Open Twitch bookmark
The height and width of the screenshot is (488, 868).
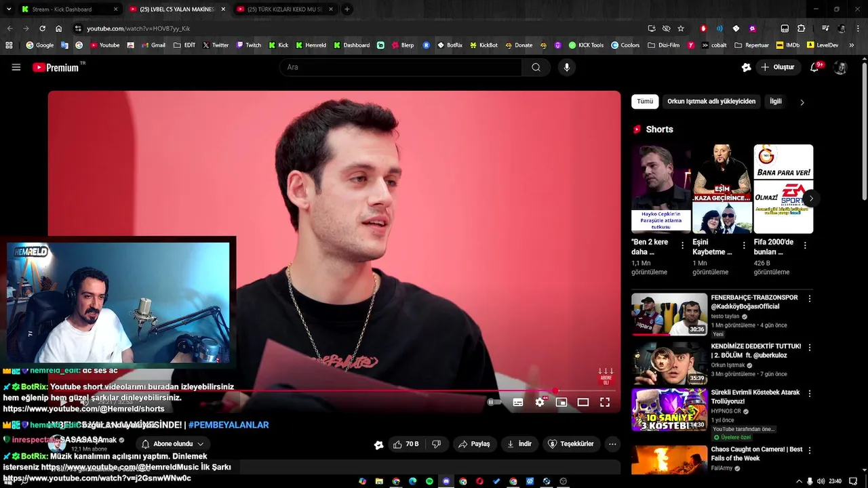coord(248,45)
